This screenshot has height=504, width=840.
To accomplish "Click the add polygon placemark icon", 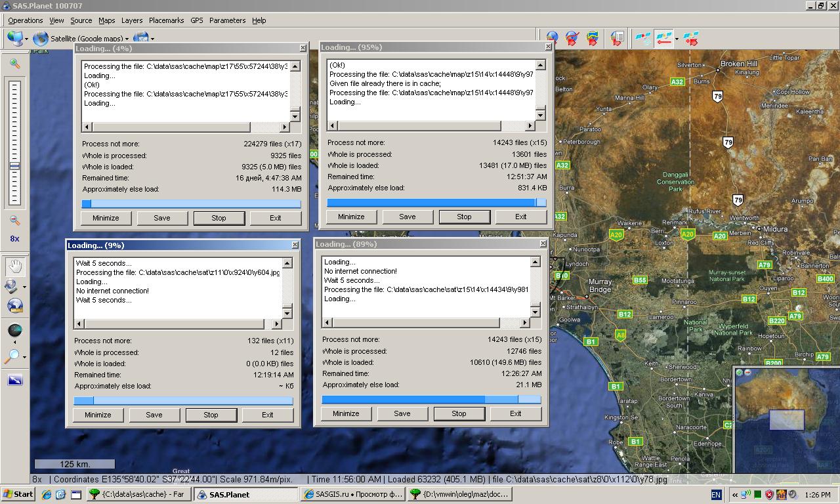I will click(592, 39).
